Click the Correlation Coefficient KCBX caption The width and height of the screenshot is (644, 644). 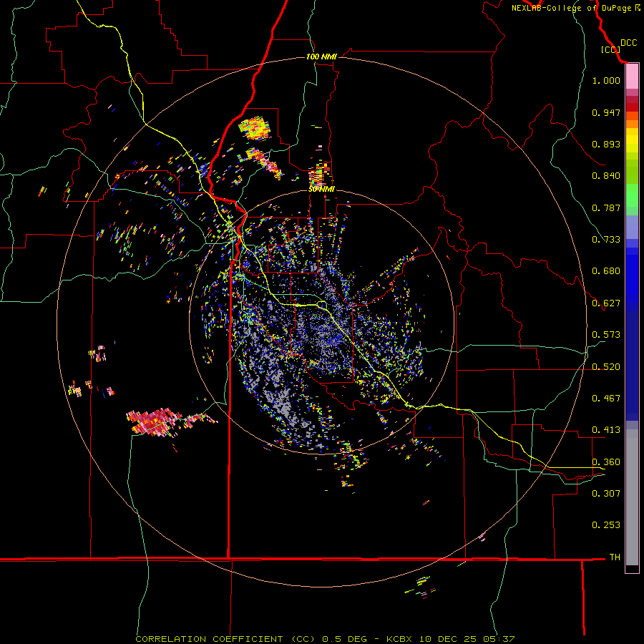[325, 639]
